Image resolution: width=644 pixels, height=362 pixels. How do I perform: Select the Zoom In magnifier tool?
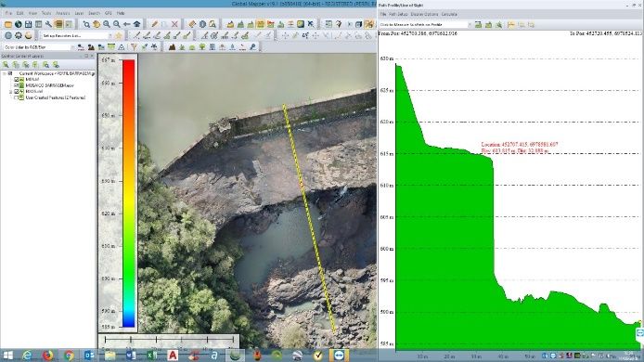click(x=107, y=24)
